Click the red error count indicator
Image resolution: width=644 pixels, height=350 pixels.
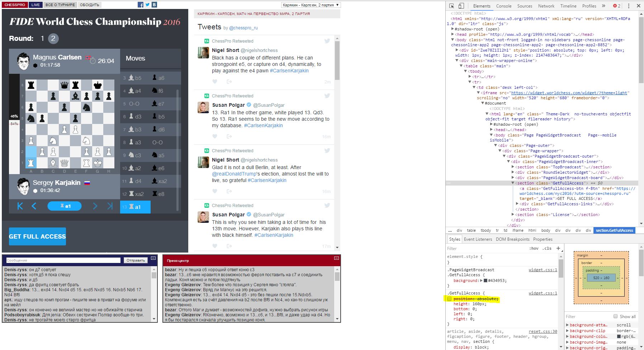point(617,6)
